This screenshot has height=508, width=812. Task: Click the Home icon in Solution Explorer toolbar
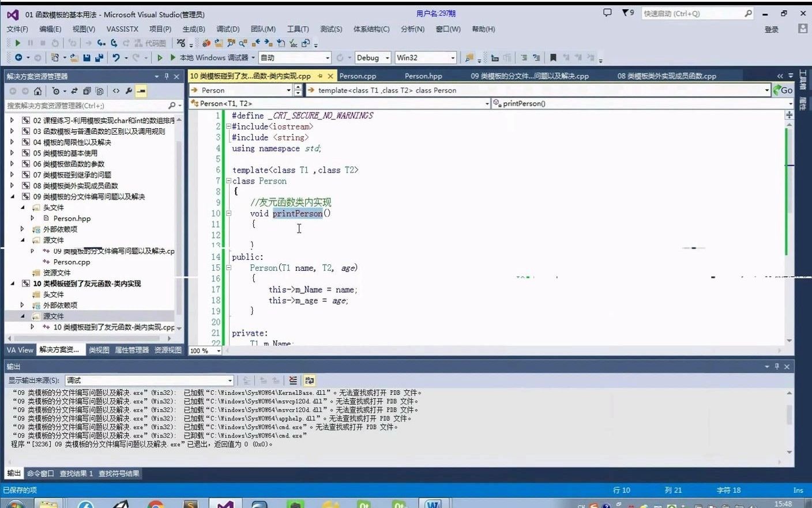click(x=37, y=91)
